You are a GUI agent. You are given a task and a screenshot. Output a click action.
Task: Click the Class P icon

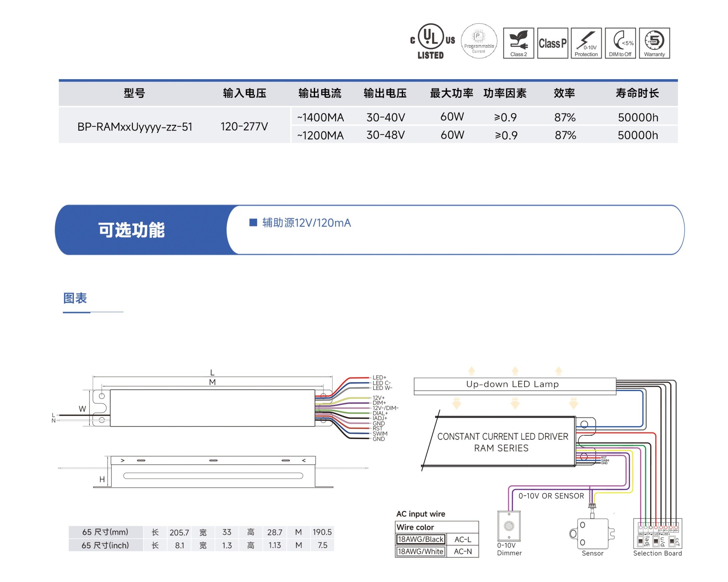(x=552, y=43)
